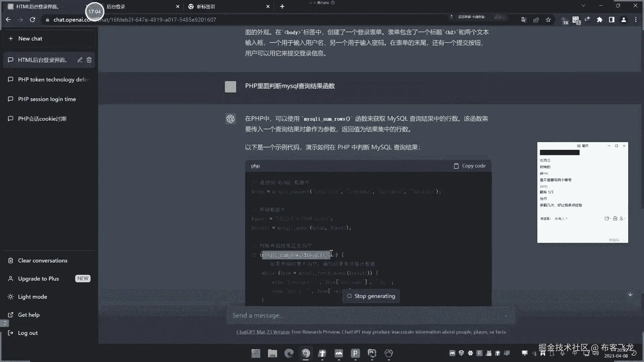Click the edit pencil icon on HTML后台登录界面 chat

[x=80, y=60]
